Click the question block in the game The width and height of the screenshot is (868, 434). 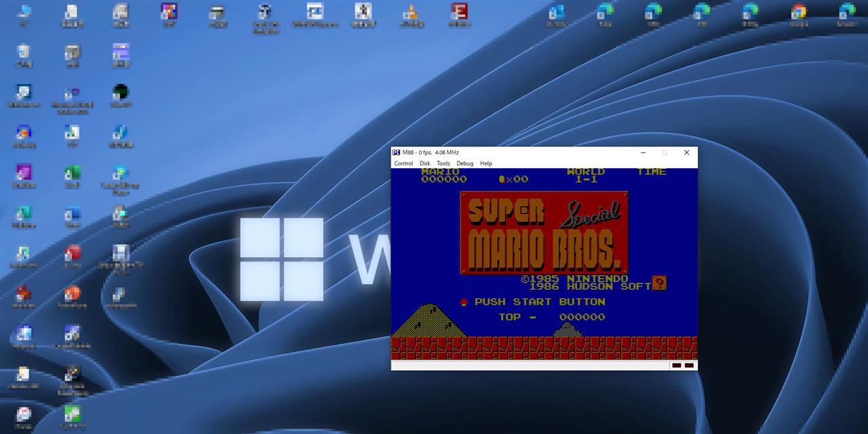coord(659,283)
